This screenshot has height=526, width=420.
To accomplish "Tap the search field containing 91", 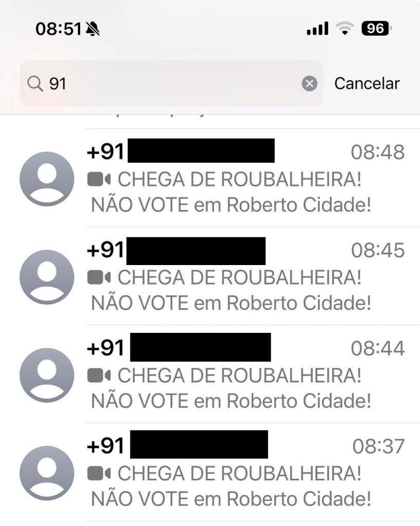I will click(x=169, y=83).
